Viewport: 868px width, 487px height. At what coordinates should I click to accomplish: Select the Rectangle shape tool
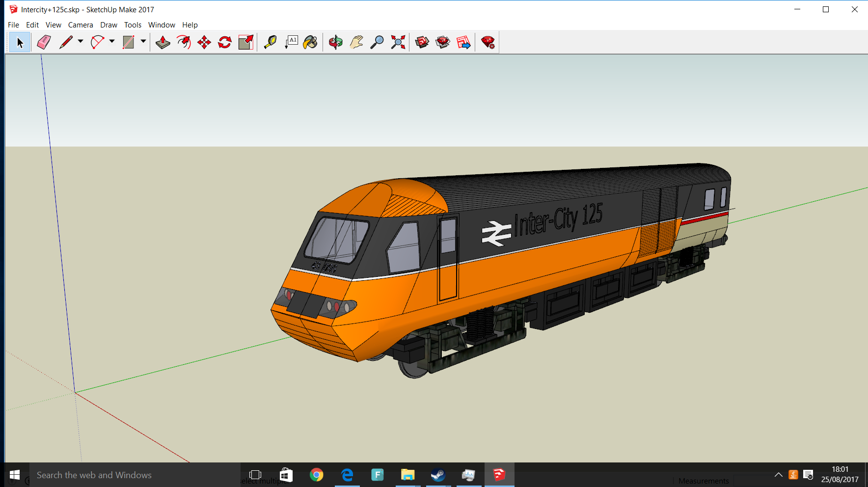(129, 42)
